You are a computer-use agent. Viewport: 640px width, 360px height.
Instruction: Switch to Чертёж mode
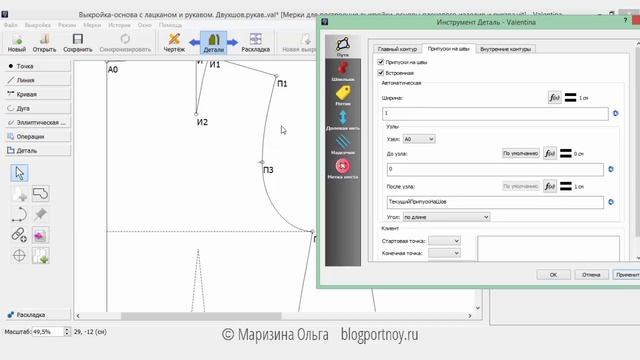[x=174, y=43]
